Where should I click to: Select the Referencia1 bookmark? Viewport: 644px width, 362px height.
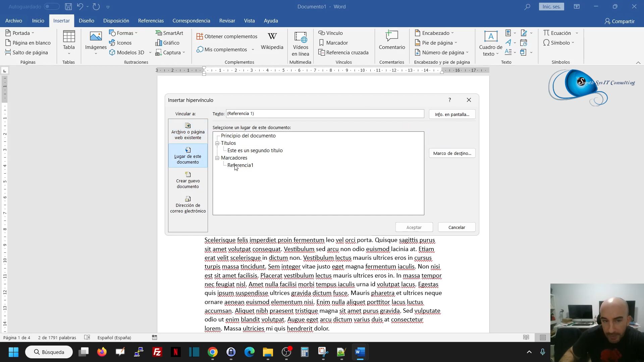point(240,165)
